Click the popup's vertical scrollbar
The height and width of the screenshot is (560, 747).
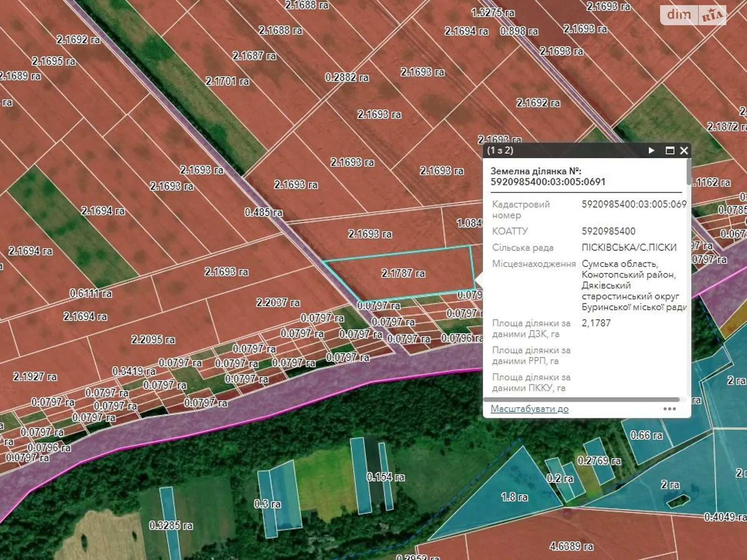[689, 173]
